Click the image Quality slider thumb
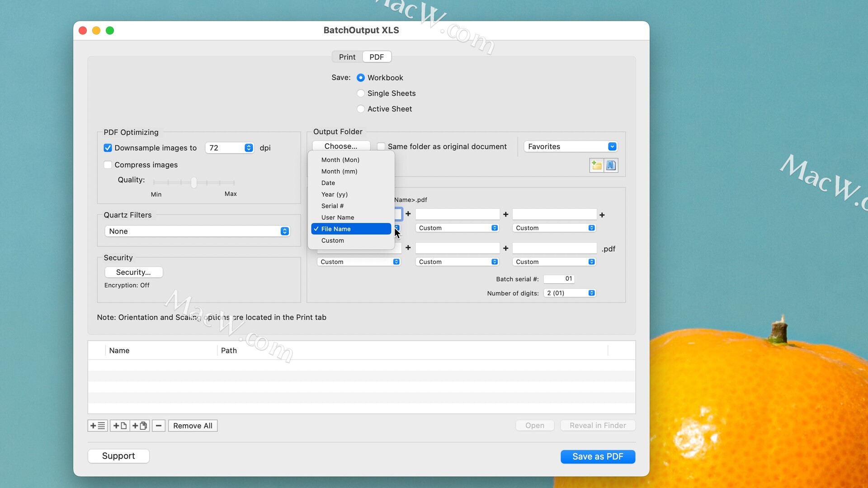 coord(194,183)
